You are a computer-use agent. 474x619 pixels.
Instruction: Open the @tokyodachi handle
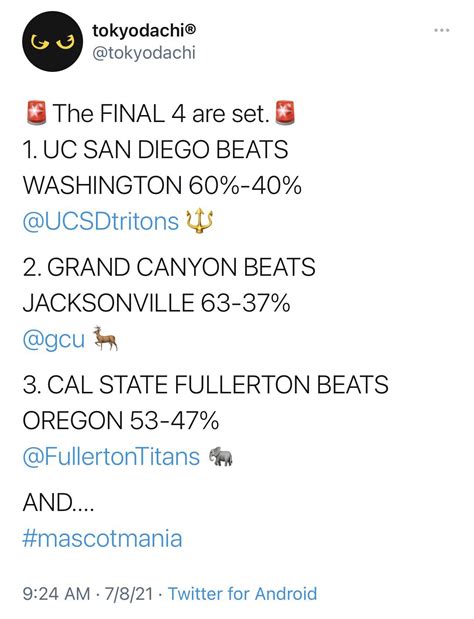144,53
